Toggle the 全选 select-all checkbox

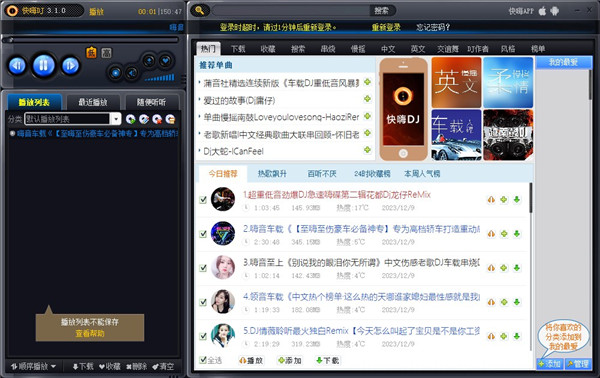pos(203,360)
